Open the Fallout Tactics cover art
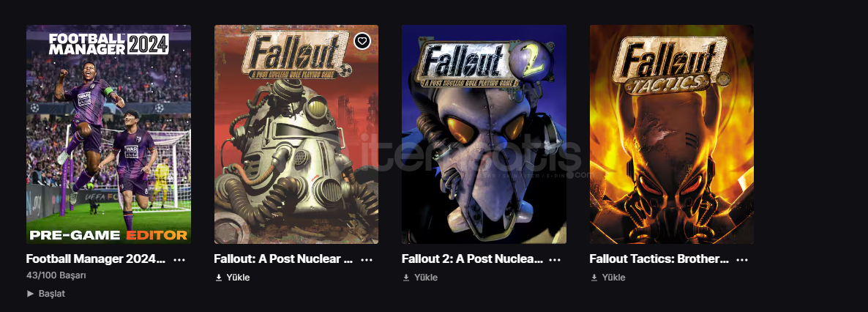The image size is (868, 312). click(671, 134)
